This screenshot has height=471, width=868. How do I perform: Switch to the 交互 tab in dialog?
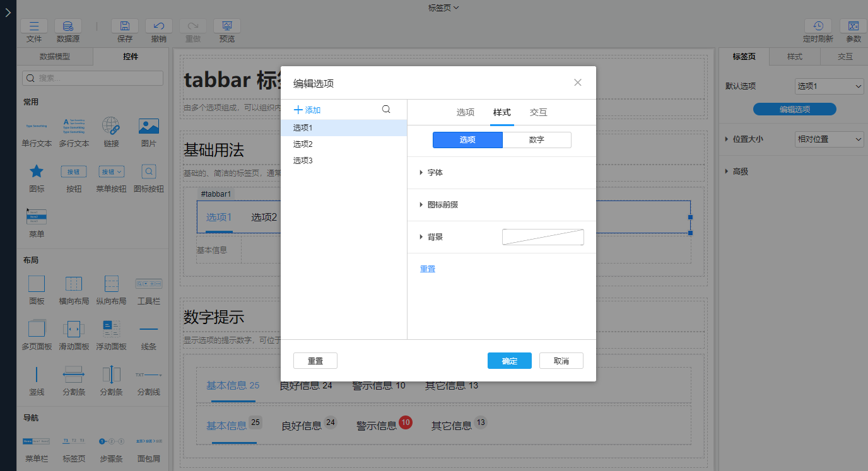[x=538, y=112]
